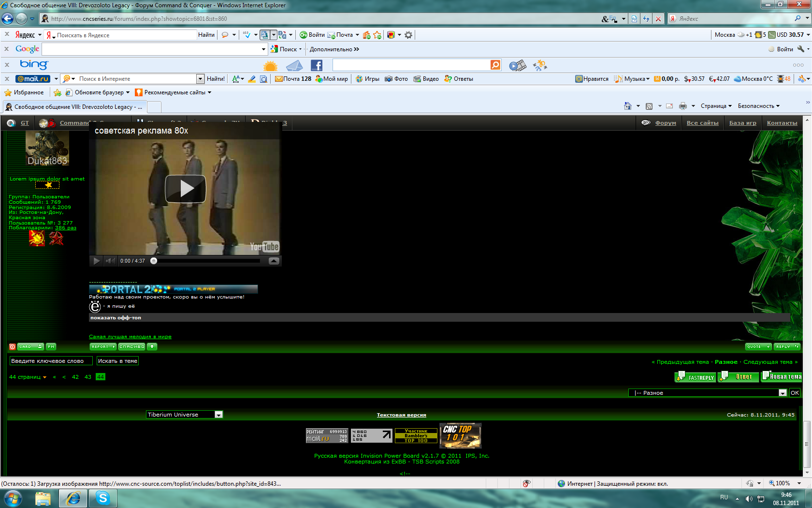The height and width of the screenshot is (508, 812).
Task: Click the Read Mail icon in command bar
Action: [669, 106]
